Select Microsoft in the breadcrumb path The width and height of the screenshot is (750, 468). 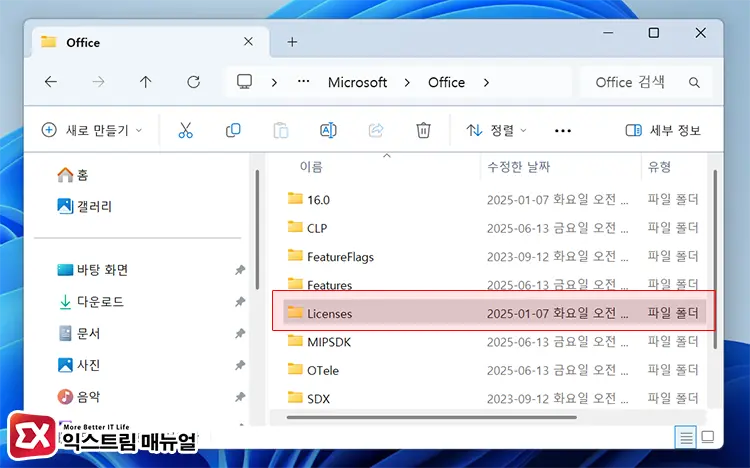pyautogui.click(x=357, y=82)
